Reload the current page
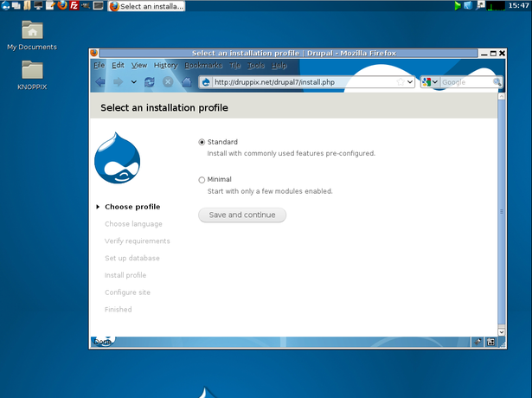 point(150,82)
